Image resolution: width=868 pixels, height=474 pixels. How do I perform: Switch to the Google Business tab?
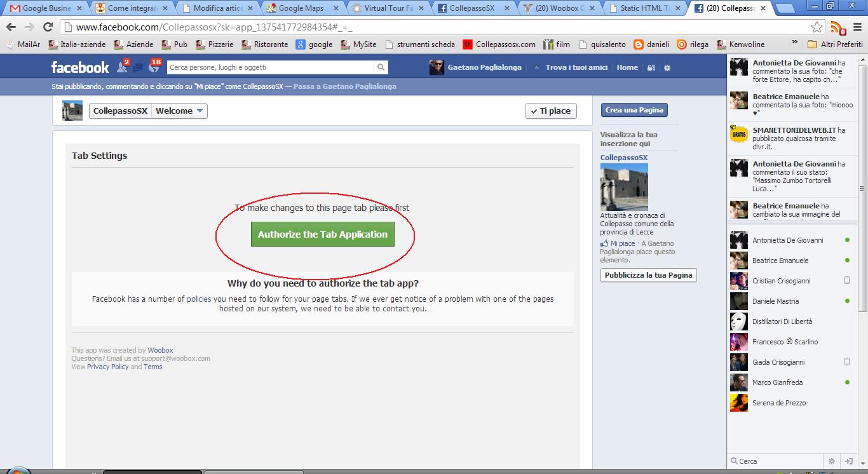click(x=46, y=8)
